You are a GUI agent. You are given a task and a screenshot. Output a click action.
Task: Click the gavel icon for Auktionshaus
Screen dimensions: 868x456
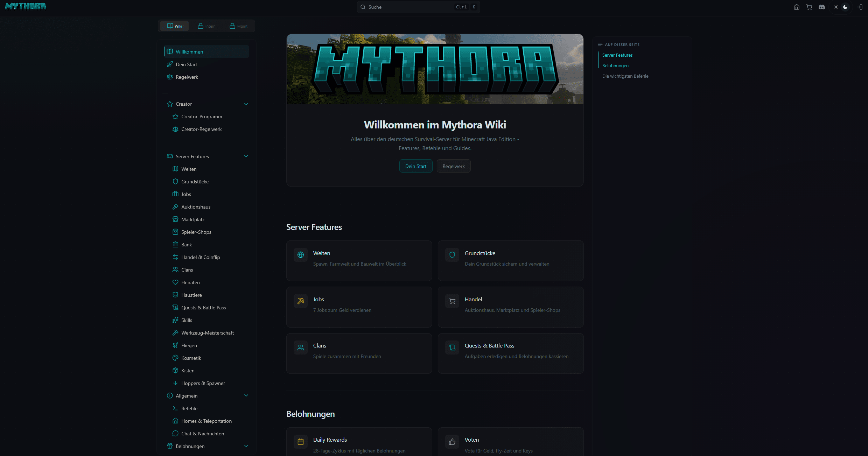(x=175, y=206)
